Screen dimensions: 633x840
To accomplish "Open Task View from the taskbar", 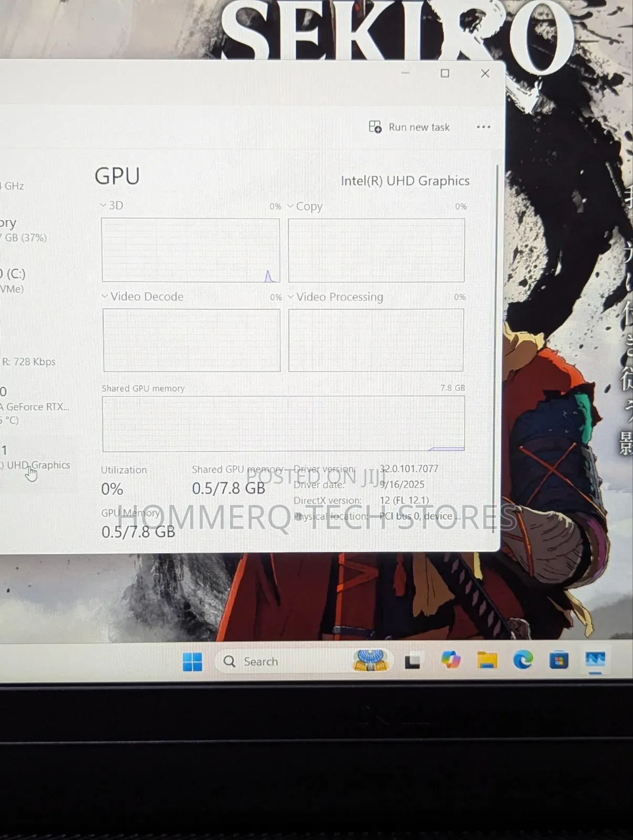I will click(x=412, y=661).
